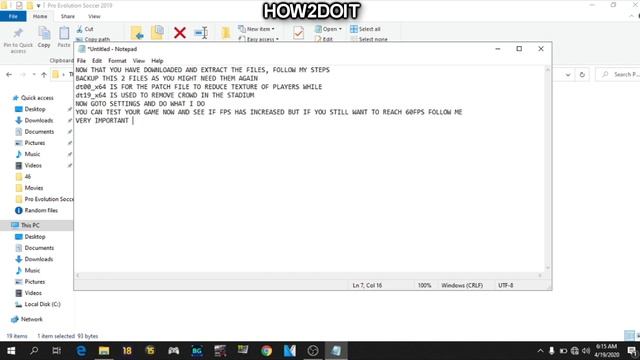This screenshot has width=640, height=360.
Task: Click Edit in the Explorer Open group
Action: click(x=324, y=39)
